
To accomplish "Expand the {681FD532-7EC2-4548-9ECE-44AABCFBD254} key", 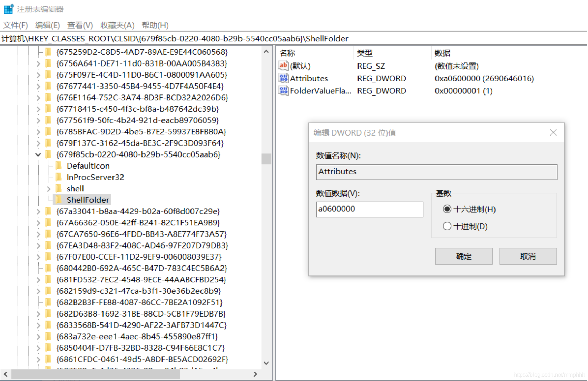I will click(x=38, y=280).
